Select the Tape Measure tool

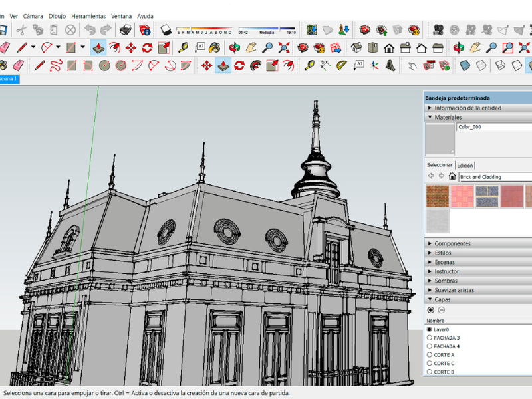(x=309, y=65)
